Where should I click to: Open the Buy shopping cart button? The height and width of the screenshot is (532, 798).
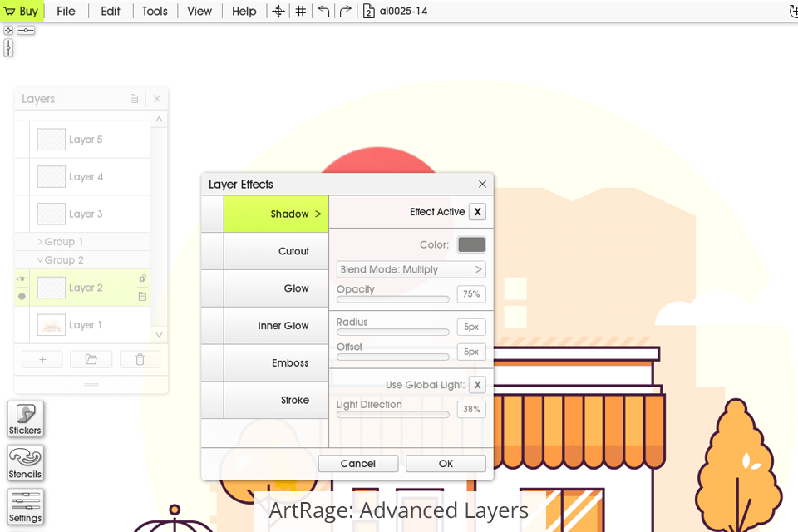pos(22,11)
